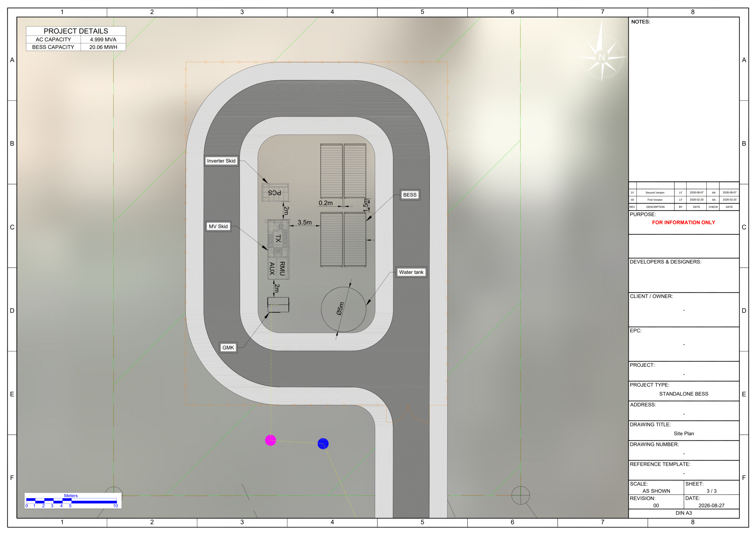Click the RMU label on MV skid

point(282,269)
